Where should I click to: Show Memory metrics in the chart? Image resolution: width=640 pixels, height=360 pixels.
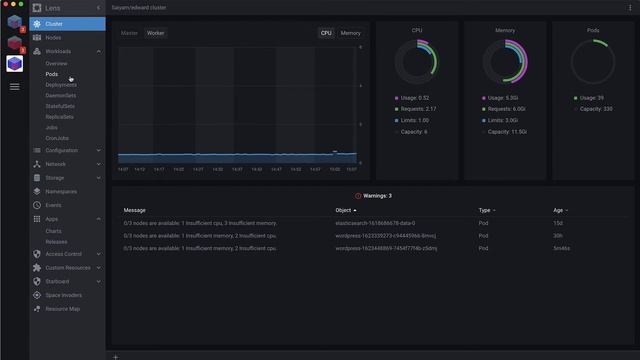pyautogui.click(x=351, y=33)
